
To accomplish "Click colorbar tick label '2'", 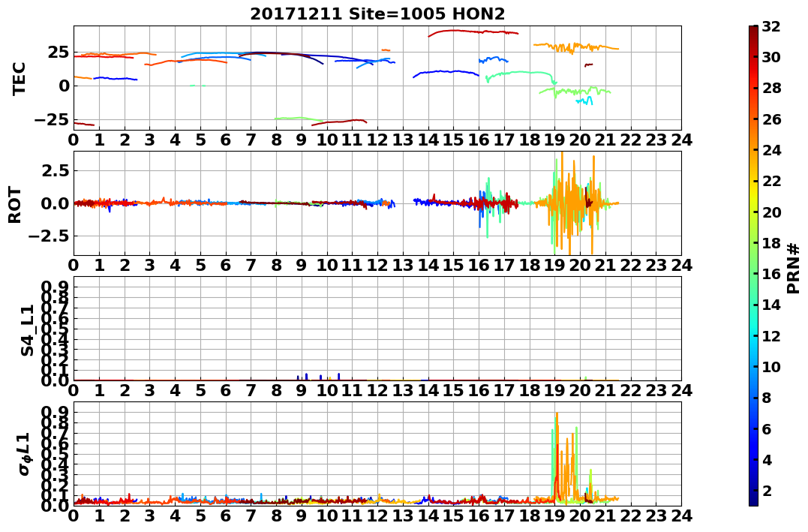I will tap(767, 490).
